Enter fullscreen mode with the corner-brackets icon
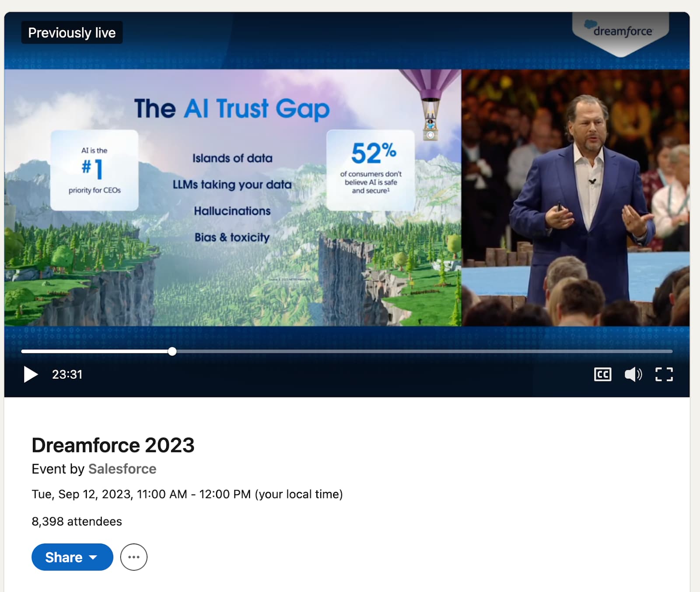The image size is (700, 592). (664, 374)
